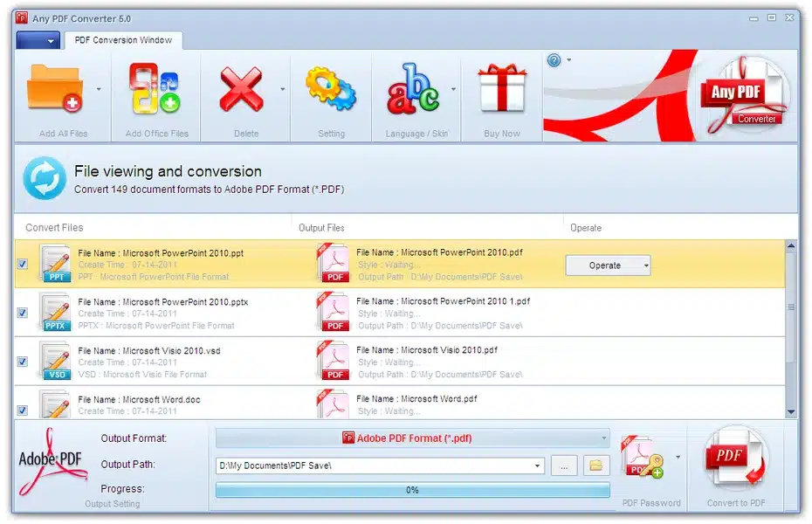The width and height of the screenshot is (812, 524).
Task: Expand the Add All Files dropdown arrow
Action: coord(99,89)
